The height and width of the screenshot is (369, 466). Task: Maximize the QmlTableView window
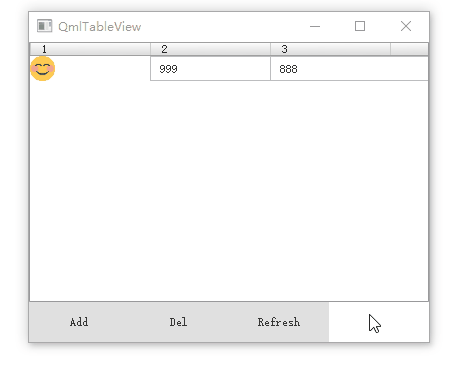tap(360, 26)
